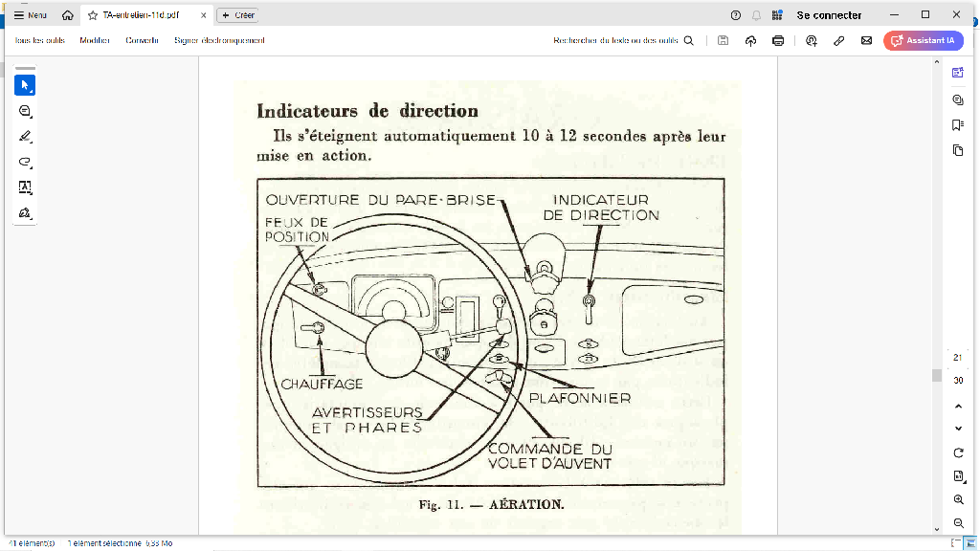980x551 pixels.
Task: Open the hamburger Menu
Action: tap(31, 15)
